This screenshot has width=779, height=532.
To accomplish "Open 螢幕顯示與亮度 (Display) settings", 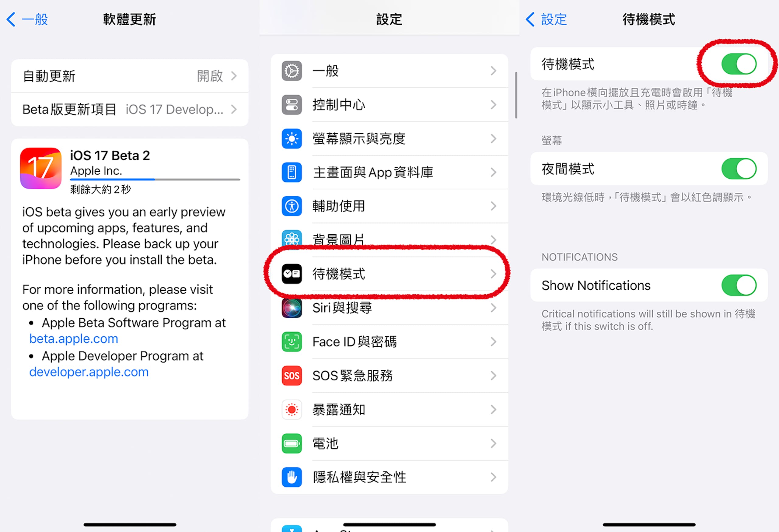I will [x=390, y=137].
